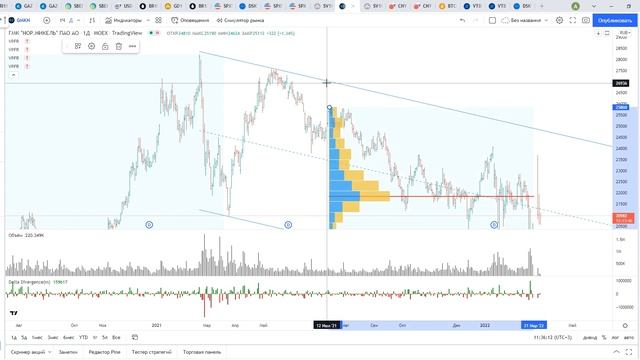Screen dimensions: 640x360
Task: Click the blue Опубликовать (Publish) button
Action: [x=615, y=20]
